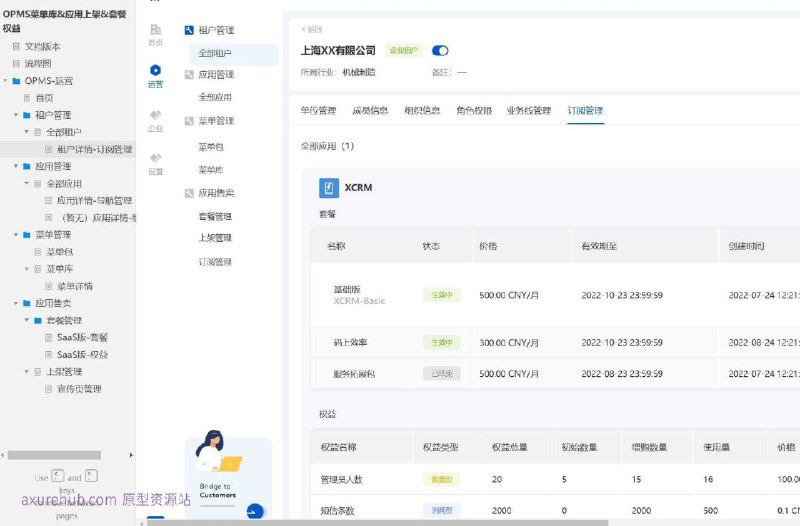Viewport: 800px width, 526px height.
Task: Open 首页 page in the tree
Action: pos(44,97)
